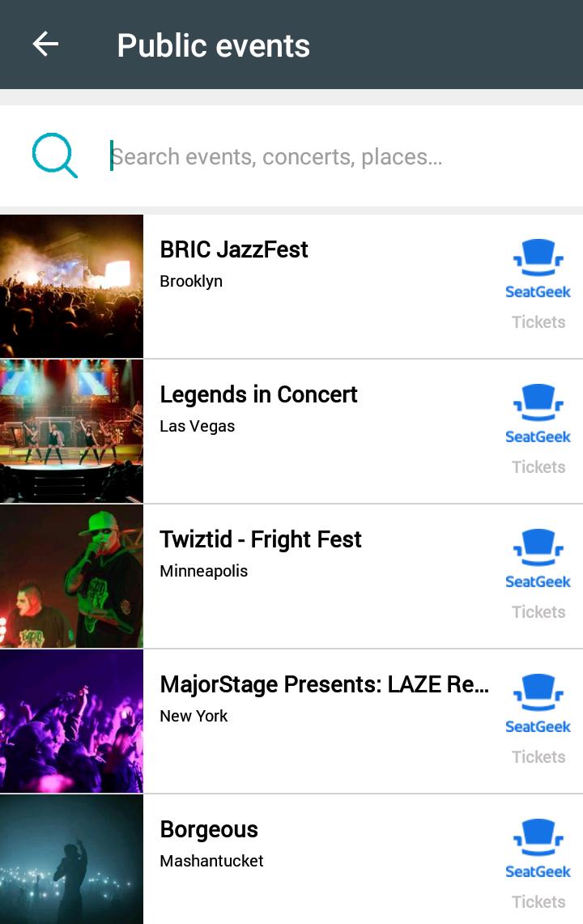The image size is (583, 924).
Task: Open the MajorStage Presents purple crowd thumbnail
Action: click(71, 721)
